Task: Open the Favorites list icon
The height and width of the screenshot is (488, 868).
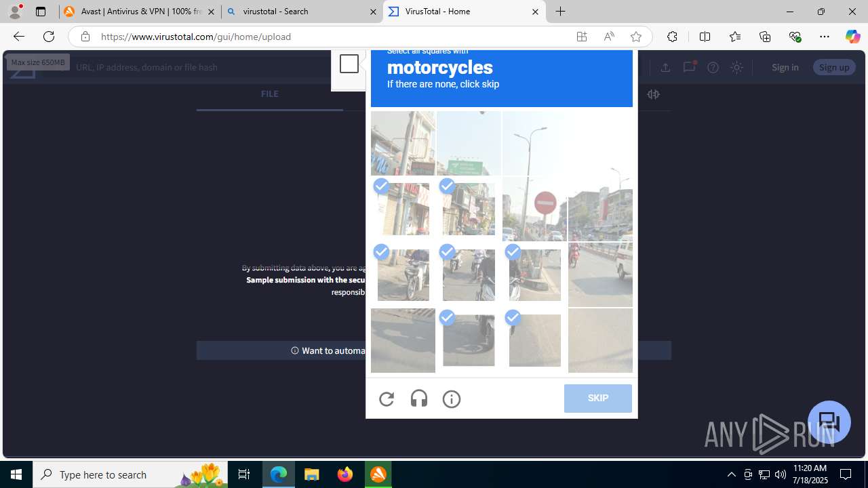Action: [x=734, y=37]
